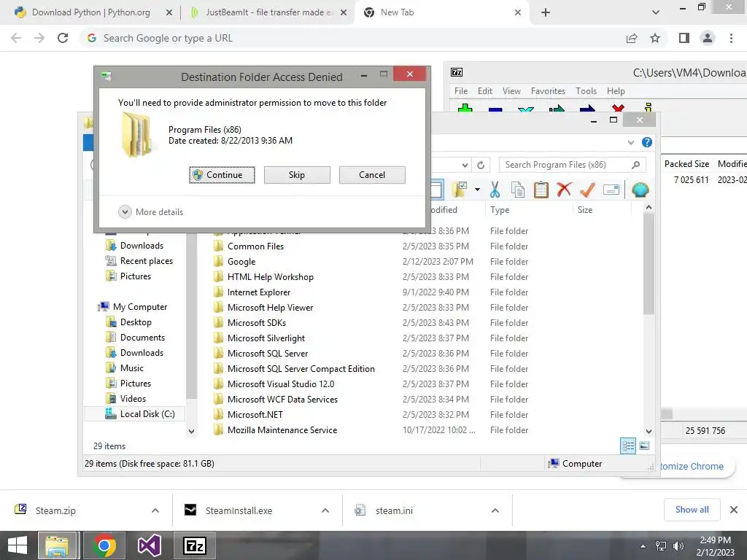This screenshot has width=747, height=560.
Task: Open the 7-Zip Help menu
Action: pyautogui.click(x=616, y=91)
